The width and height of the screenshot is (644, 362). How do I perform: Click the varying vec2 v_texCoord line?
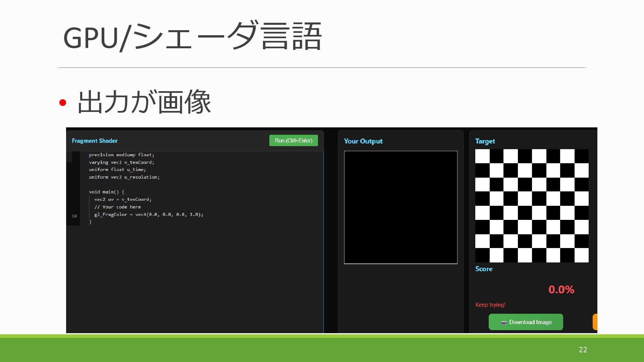(x=121, y=163)
